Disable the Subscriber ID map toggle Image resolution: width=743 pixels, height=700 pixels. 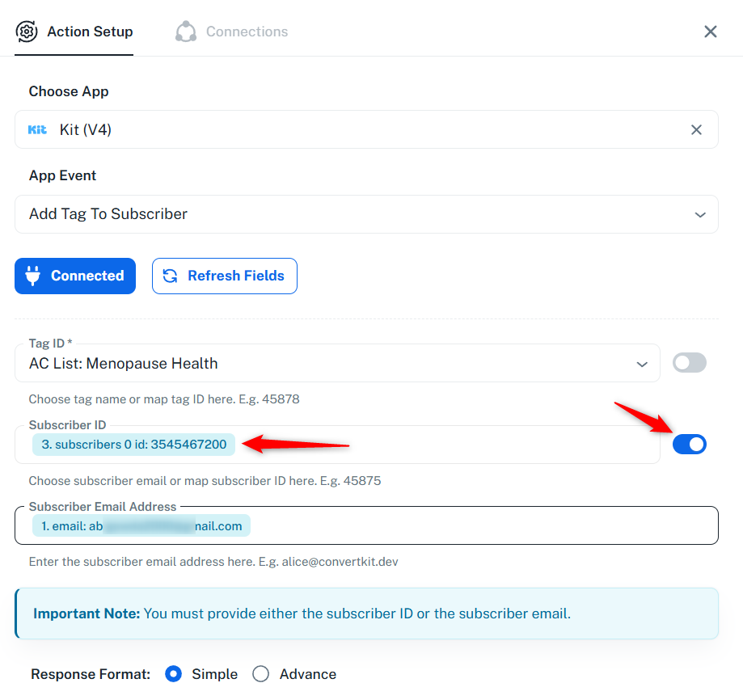[690, 445]
